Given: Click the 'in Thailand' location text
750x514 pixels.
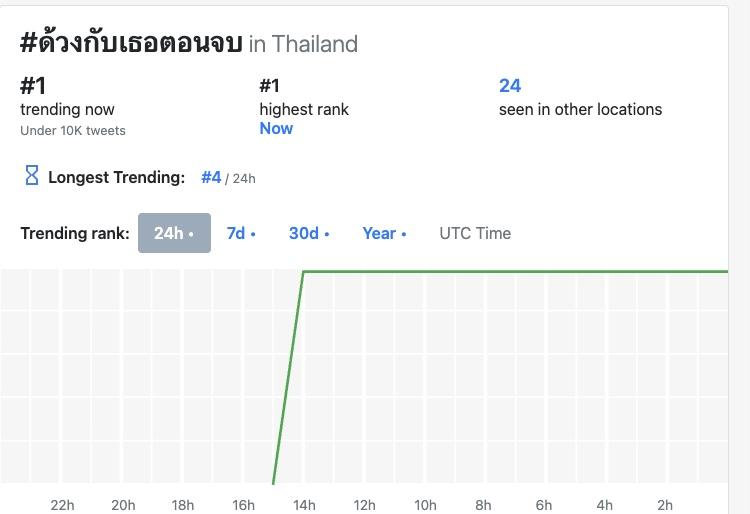Looking at the screenshot, I should click(x=303, y=44).
